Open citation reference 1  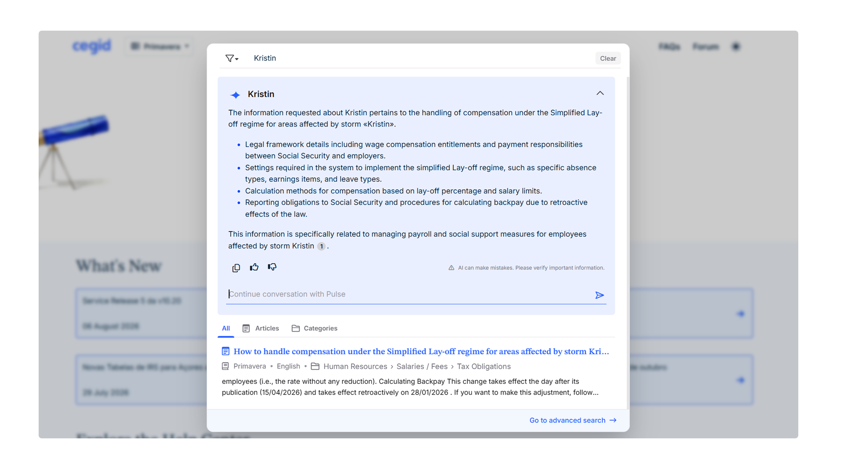[x=321, y=246]
